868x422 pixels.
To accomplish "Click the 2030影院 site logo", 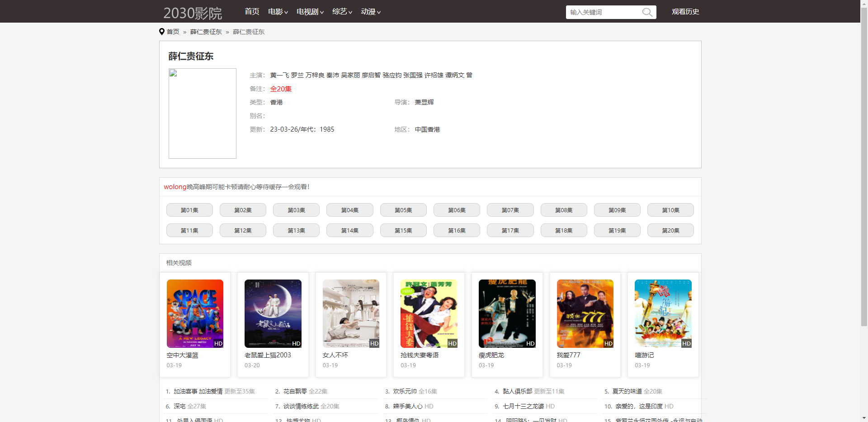I will click(193, 13).
